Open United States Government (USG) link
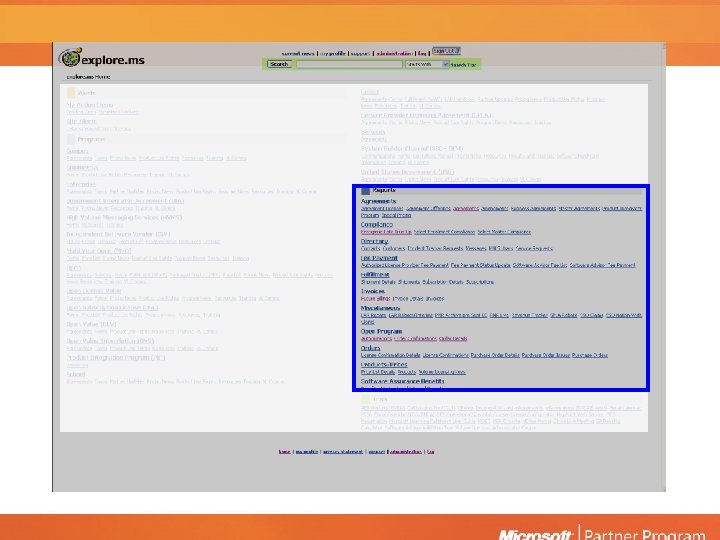This screenshot has width=720, height=540. click(407, 172)
